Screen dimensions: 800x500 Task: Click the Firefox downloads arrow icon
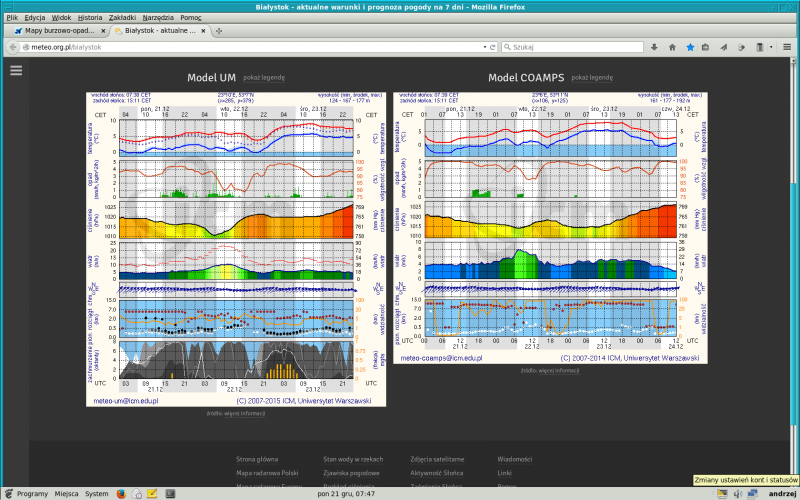(x=653, y=47)
